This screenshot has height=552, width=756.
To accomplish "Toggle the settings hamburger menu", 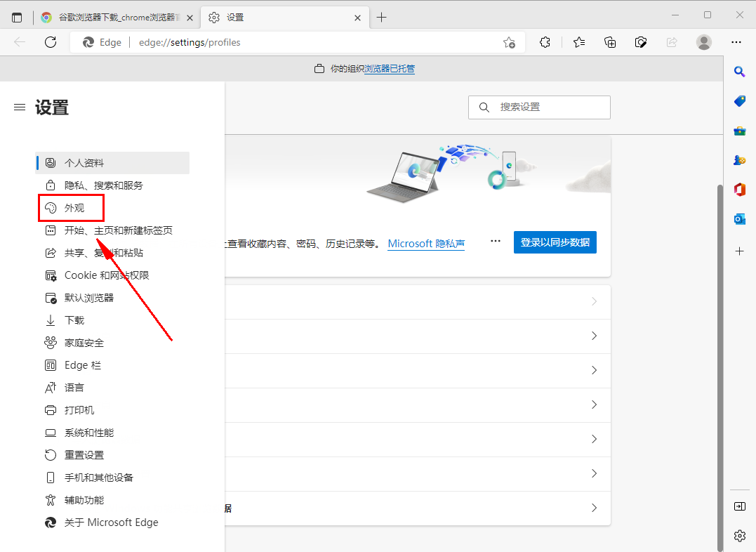I will click(20, 107).
